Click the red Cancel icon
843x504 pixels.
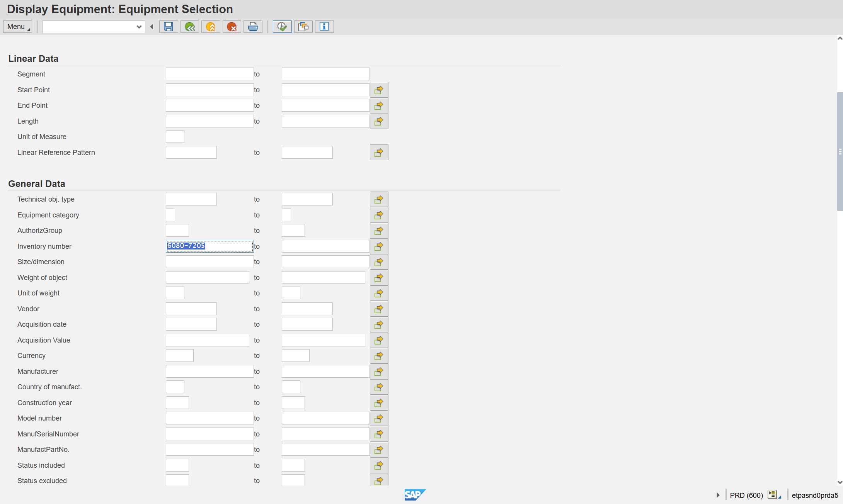pyautogui.click(x=232, y=27)
